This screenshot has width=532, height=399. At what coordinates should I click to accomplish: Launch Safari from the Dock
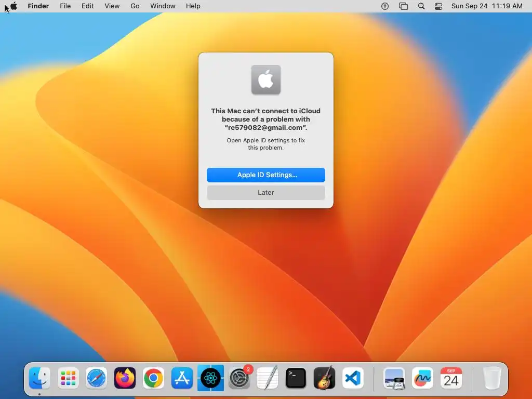[x=96, y=378]
